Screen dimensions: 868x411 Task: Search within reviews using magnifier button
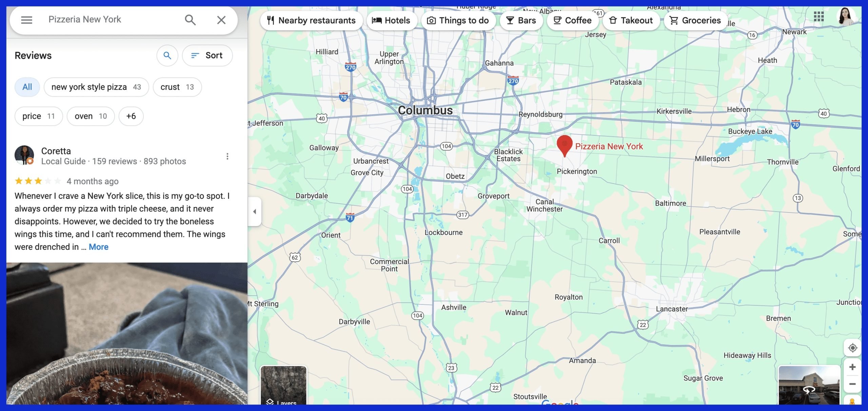point(167,55)
